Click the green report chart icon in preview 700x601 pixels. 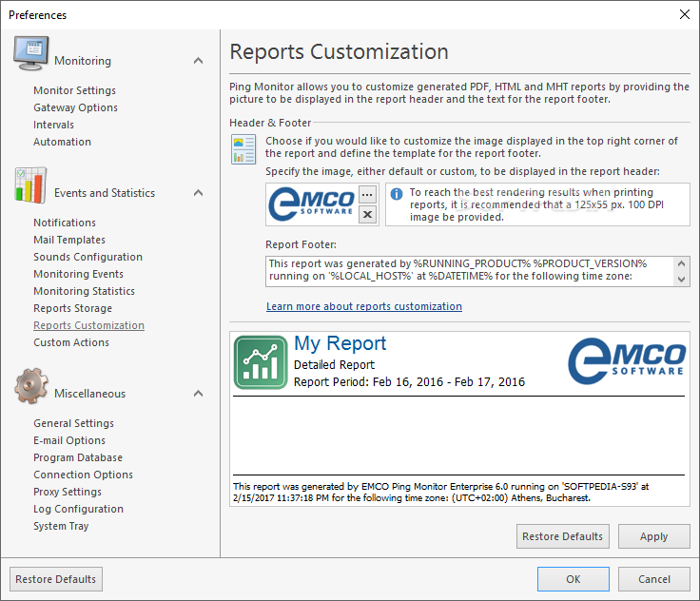pyautogui.click(x=261, y=362)
